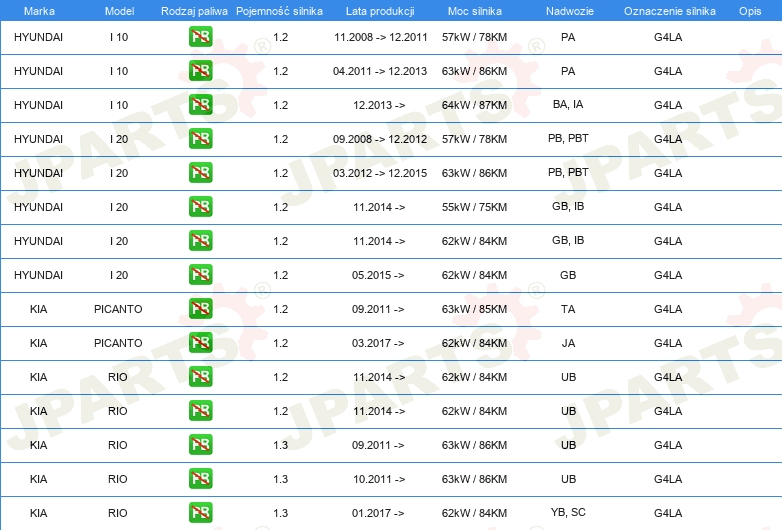Viewport: 782px width, 530px height.
Task: Click the Nadwozie column header
Action: pyautogui.click(x=570, y=11)
